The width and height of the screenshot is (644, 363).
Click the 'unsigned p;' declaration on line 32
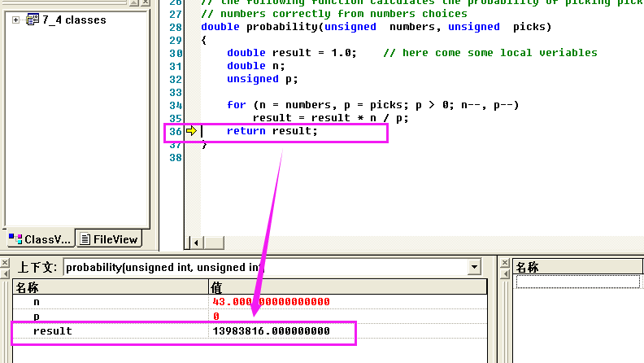click(x=262, y=78)
